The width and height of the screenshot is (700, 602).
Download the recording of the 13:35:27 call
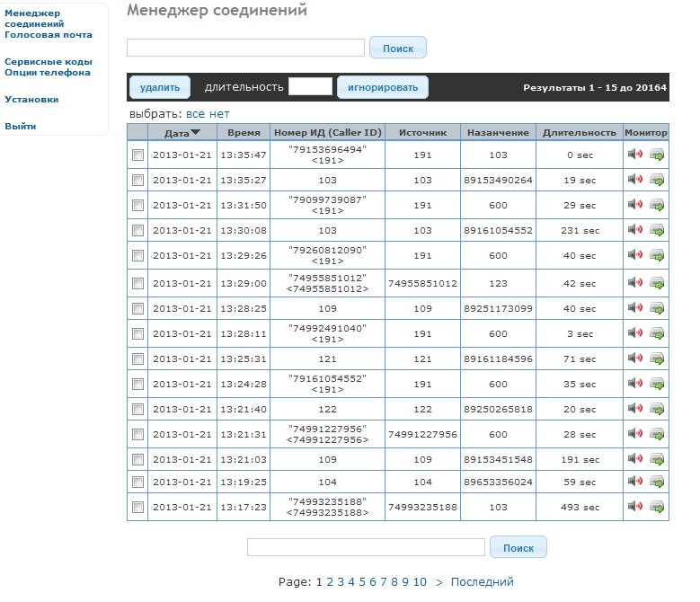657,180
